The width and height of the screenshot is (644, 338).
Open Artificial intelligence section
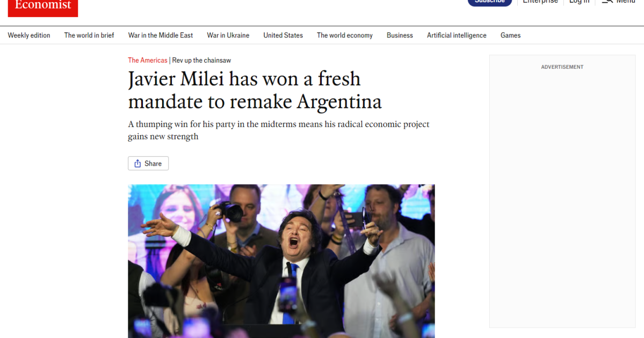[x=457, y=35]
